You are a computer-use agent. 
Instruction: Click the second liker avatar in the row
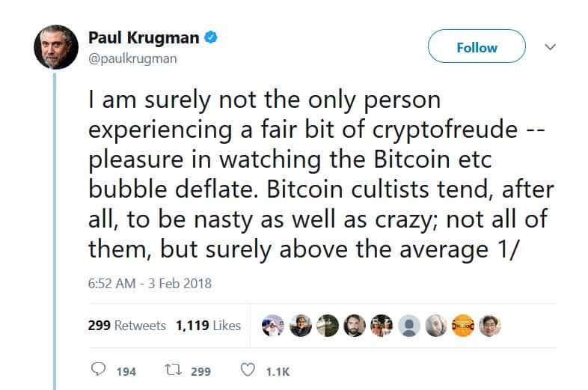pyautogui.click(x=301, y=325)
